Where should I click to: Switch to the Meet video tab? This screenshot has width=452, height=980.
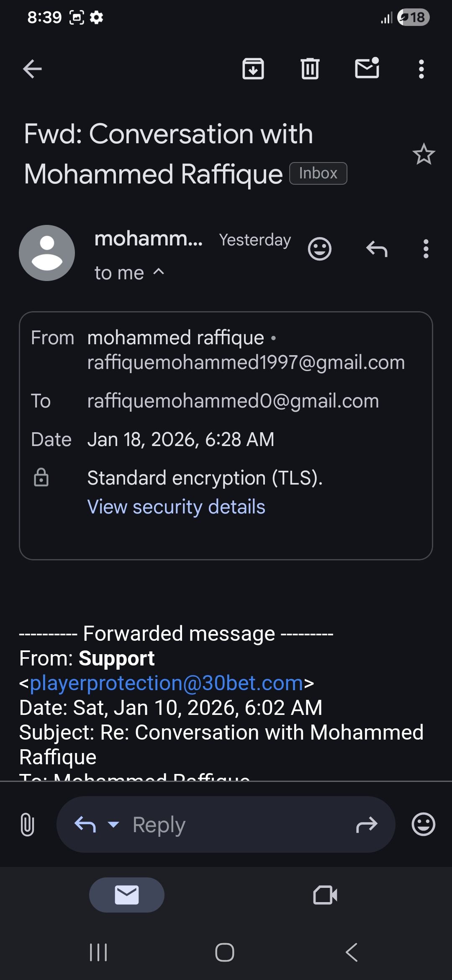click(x=325, y=895)
